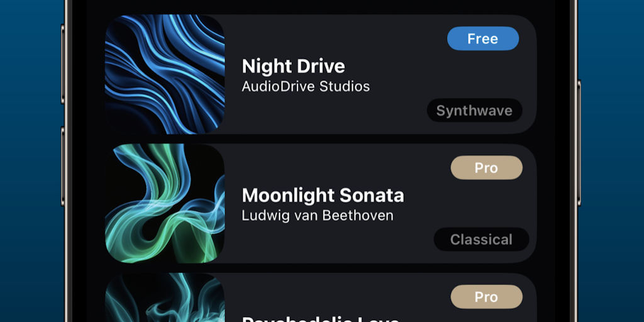View the Ludwig van Beethoven artist name
Image resolution: width=644 pixels, height=322 pixels.
click(x=318, y=216)
